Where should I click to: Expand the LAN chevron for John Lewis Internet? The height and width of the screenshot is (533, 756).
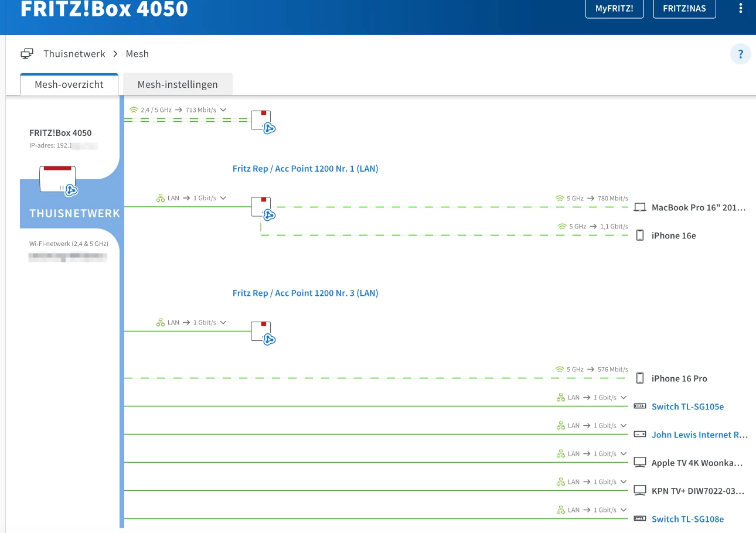click(624, 426)
